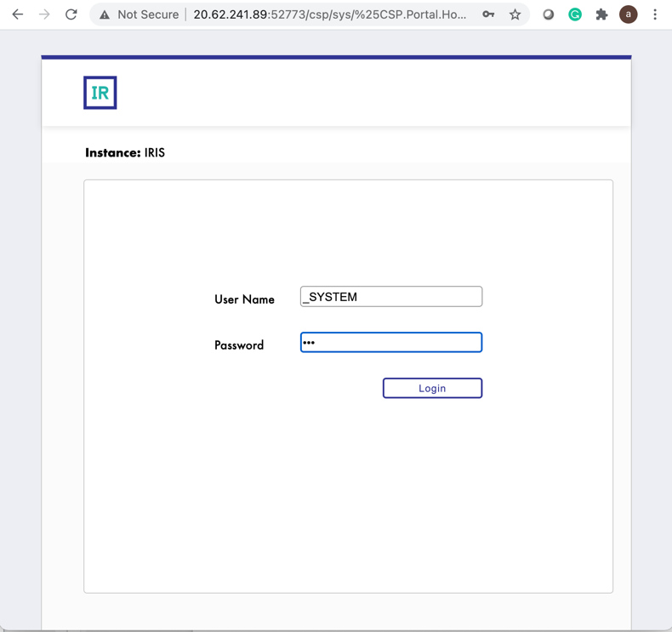Click the User Name label

(244, 299)
